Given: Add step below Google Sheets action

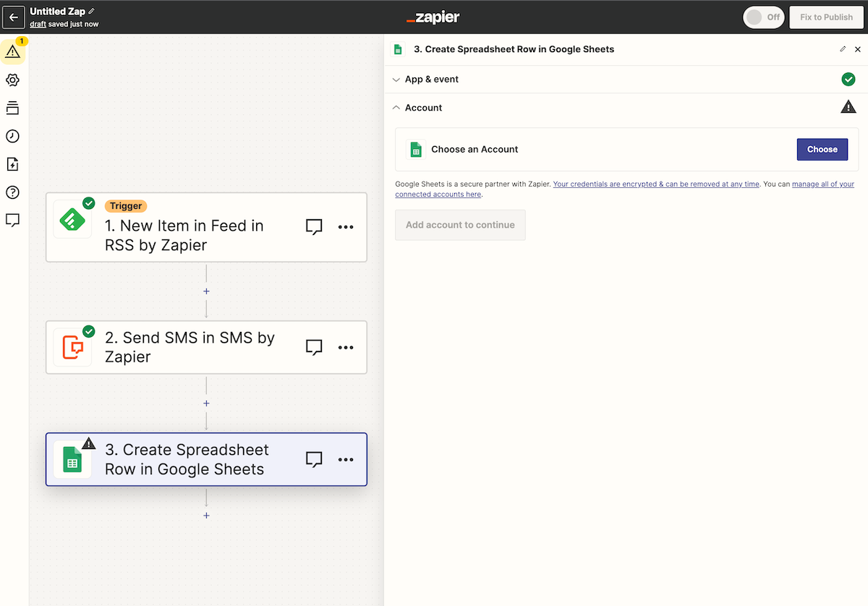Looking at the screenshot, I should (206, 516).
